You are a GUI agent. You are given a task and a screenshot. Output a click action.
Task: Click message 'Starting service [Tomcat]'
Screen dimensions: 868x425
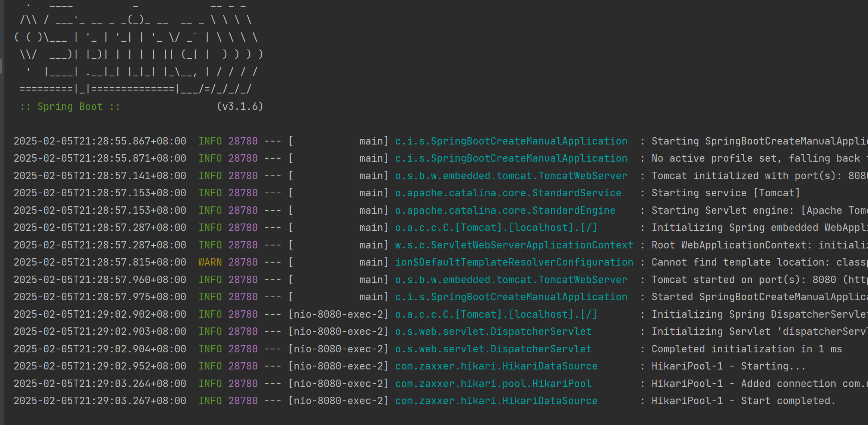[x=726, y=193]
